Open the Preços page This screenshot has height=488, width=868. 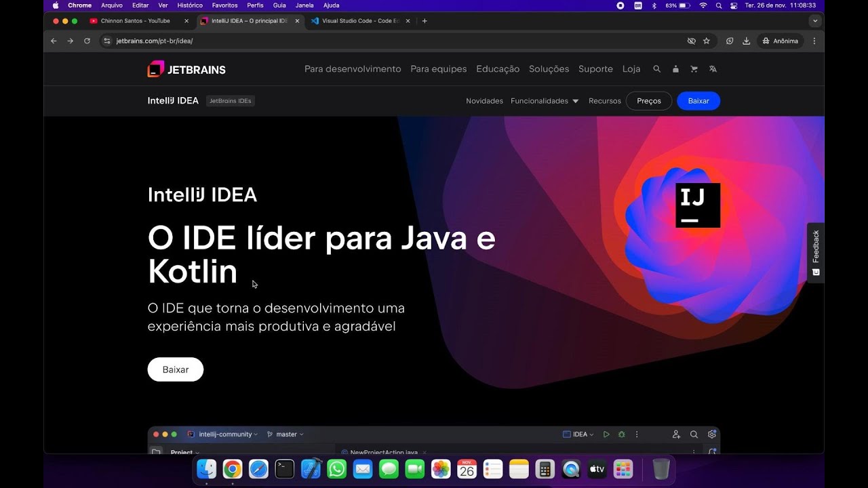pos(649,101)
